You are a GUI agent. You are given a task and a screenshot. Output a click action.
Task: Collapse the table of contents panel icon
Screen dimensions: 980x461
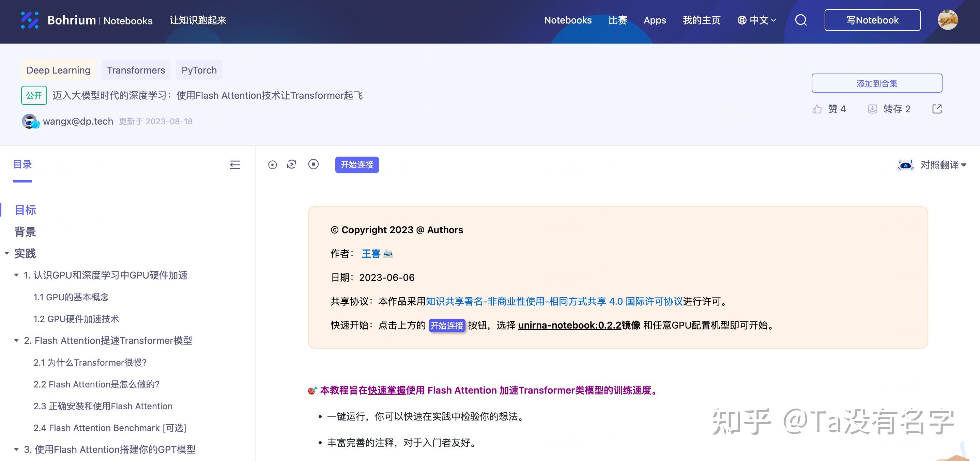pos(235,164)
